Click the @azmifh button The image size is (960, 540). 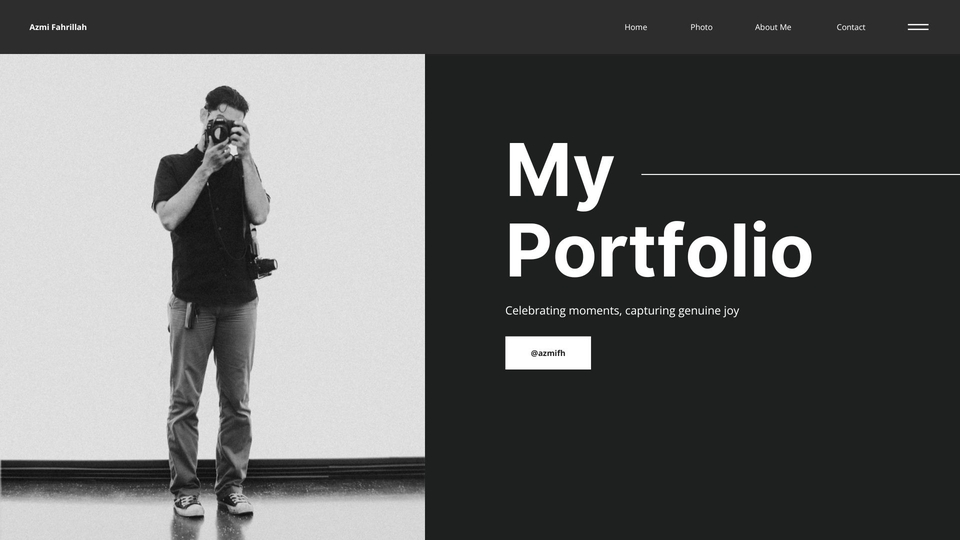point(548,353)
